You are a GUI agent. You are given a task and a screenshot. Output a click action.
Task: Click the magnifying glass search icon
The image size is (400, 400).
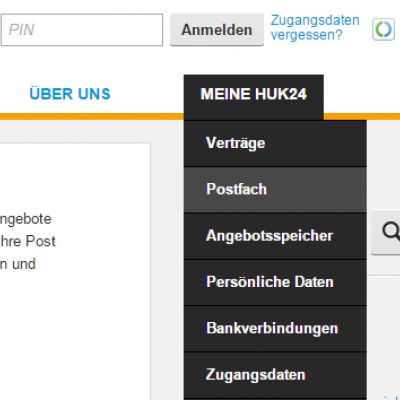tap(390, 232)
